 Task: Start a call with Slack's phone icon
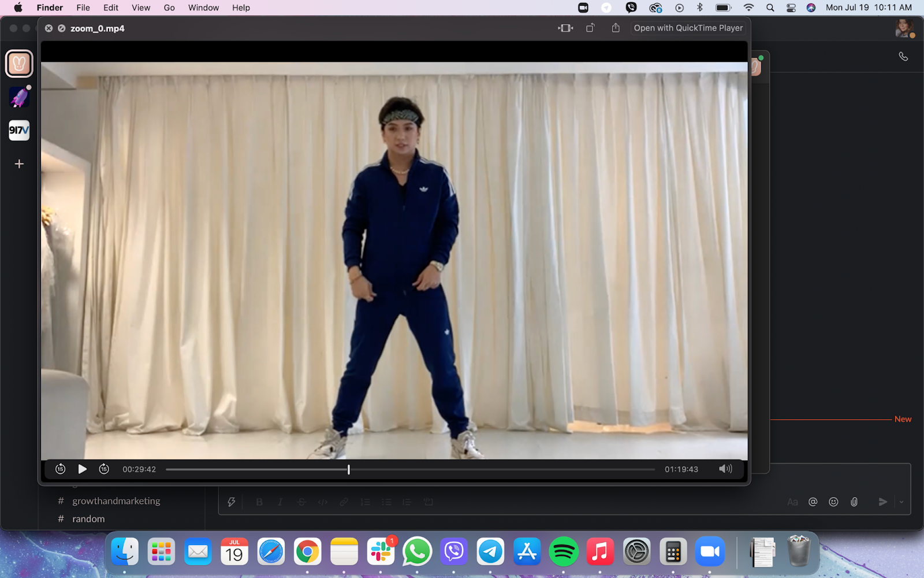pyautogui.click(x=903, y=57)
